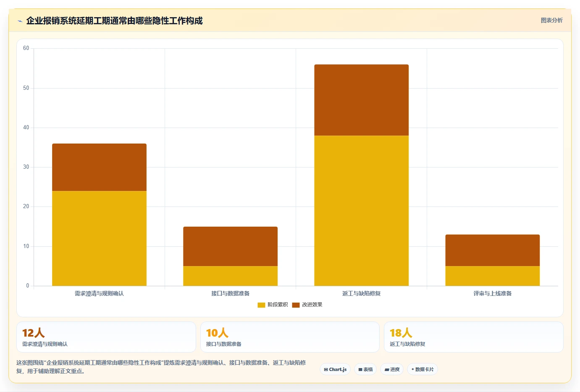Click the 阶段累积 legend label

click(278, 305)
